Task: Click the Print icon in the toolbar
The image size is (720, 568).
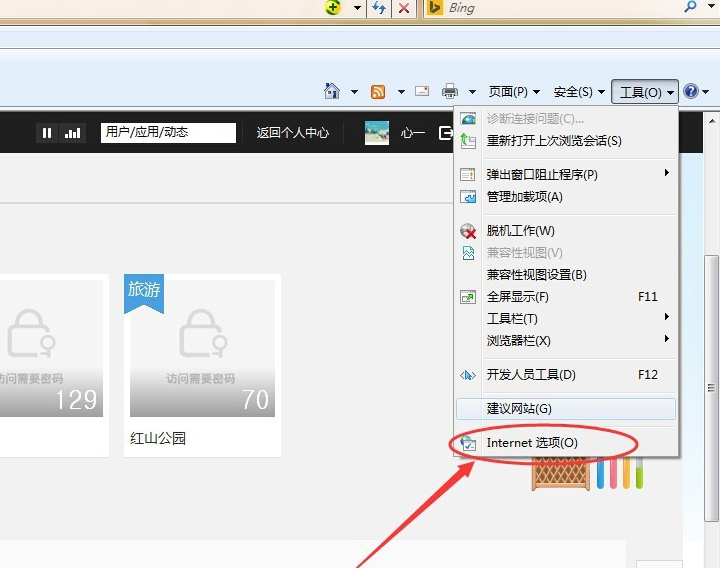Action: [450, 92]
